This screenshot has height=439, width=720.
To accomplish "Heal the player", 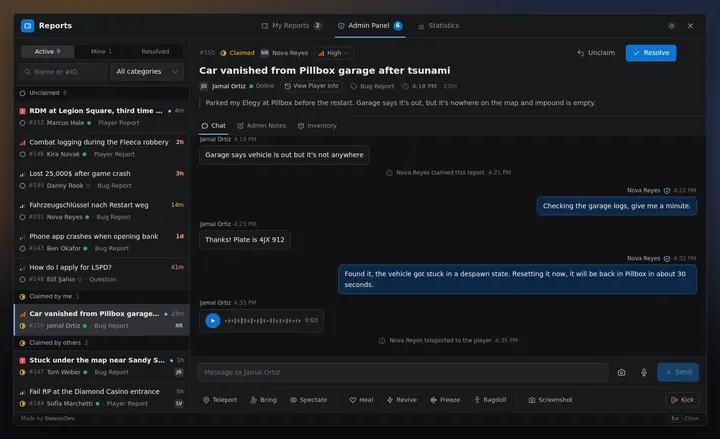I will [x=361, y=400].
